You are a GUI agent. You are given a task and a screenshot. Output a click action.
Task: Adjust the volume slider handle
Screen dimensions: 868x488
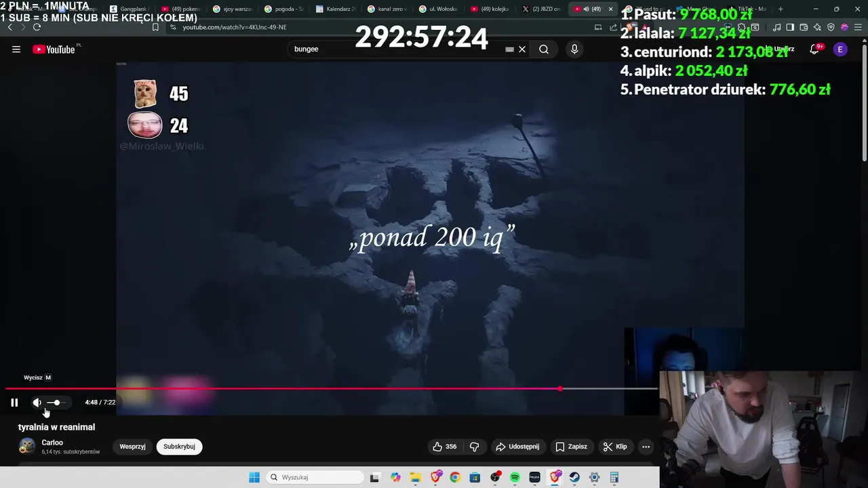click(57, 403)
